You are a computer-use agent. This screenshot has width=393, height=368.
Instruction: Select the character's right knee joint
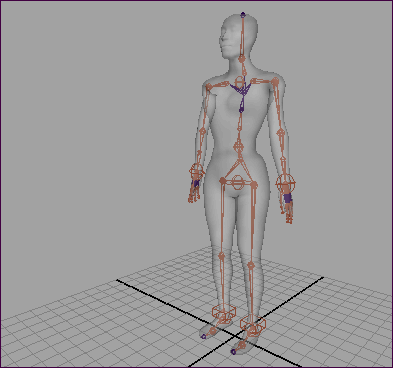221,256
